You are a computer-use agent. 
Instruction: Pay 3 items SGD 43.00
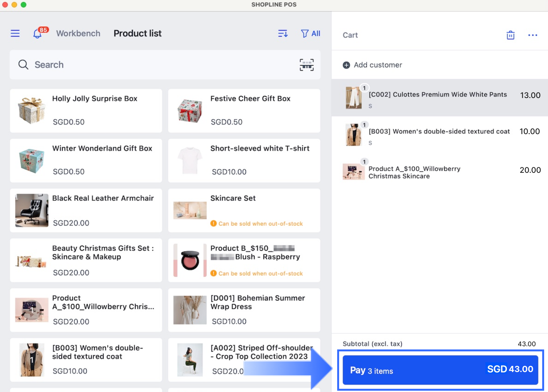(x=440, y=370)
